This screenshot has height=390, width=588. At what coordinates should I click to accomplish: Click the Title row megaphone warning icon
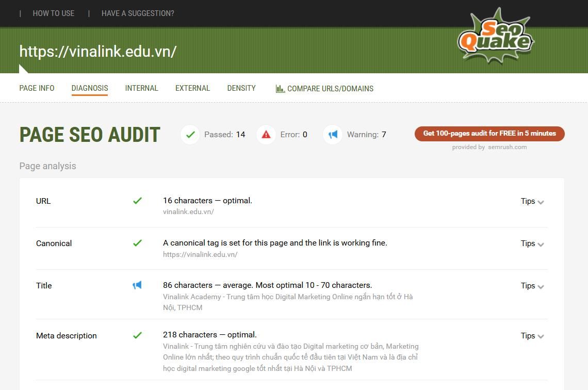click(137, 285)
